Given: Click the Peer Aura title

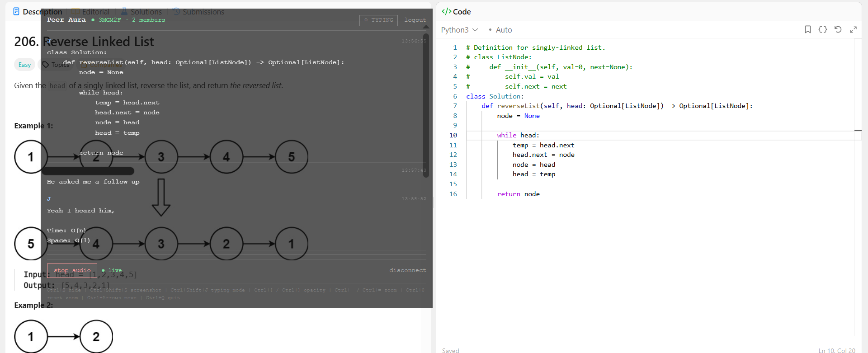Looking at the screenshot, I should (x=66, y=20).
